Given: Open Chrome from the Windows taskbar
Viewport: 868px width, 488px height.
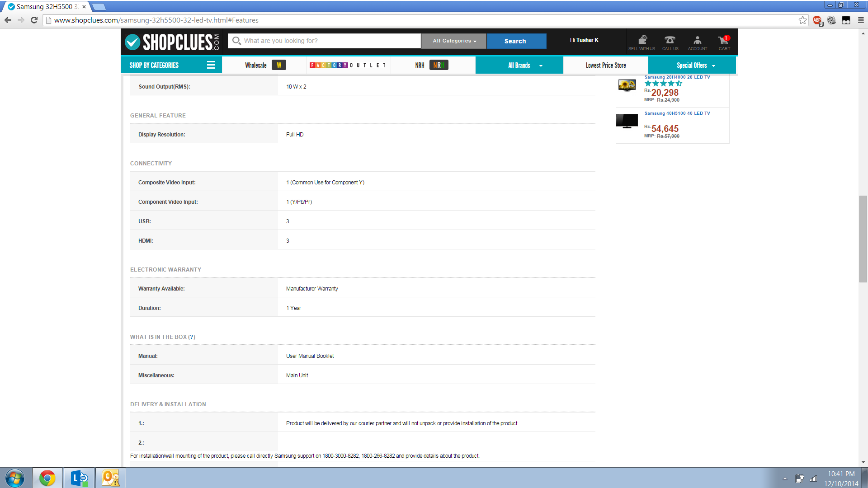Looking at the screenshot, I should [47, 478].
